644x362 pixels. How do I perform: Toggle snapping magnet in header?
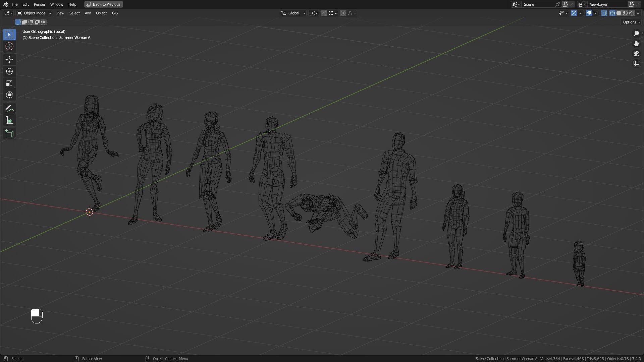(x=324, y=13)
